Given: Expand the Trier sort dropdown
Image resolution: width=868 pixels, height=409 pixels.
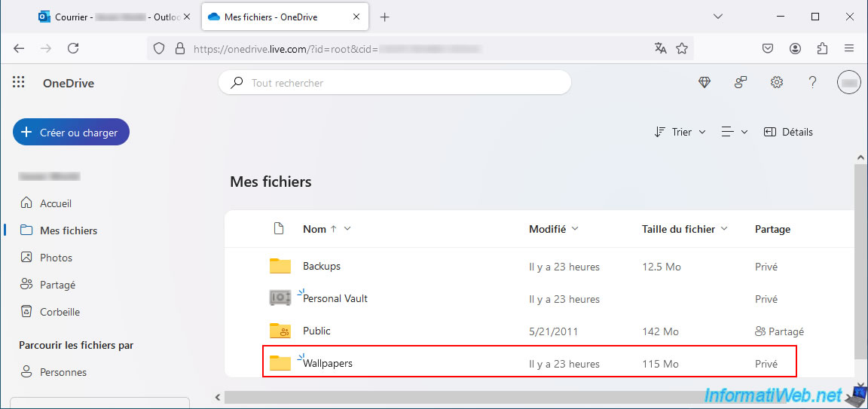Looking at the screenshot, I should pyautogui.click(x=680, y=132).
